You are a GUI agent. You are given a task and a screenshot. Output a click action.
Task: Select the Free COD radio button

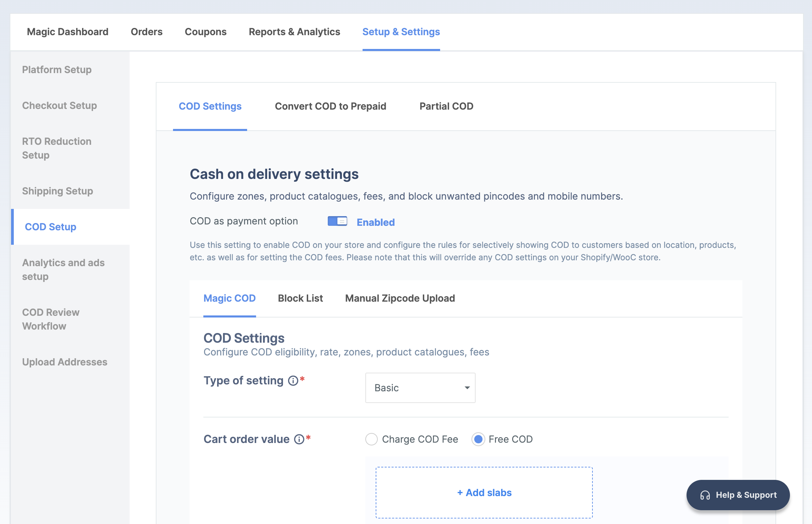click(478, 439)
